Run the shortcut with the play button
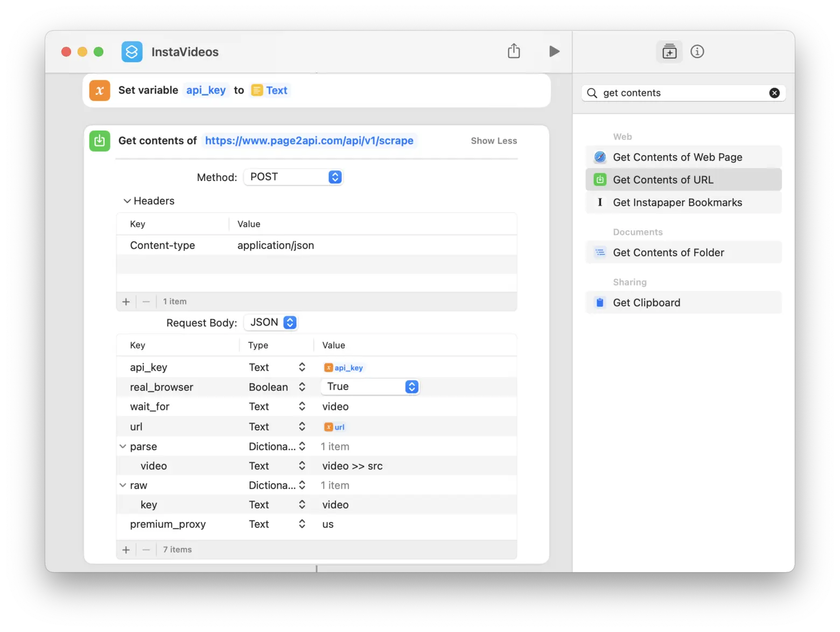The height and width of the screenshot is (632, 840). tap(554, 51)
